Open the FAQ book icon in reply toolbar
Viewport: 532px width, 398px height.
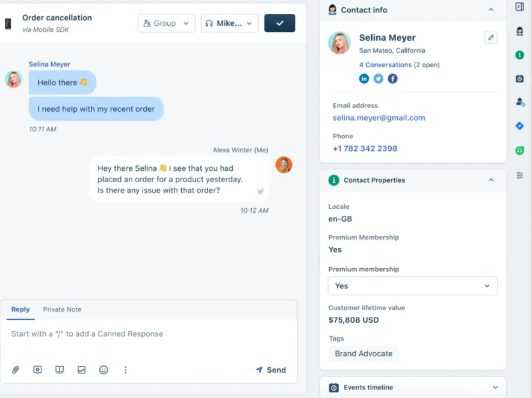[x=60, y=370]
